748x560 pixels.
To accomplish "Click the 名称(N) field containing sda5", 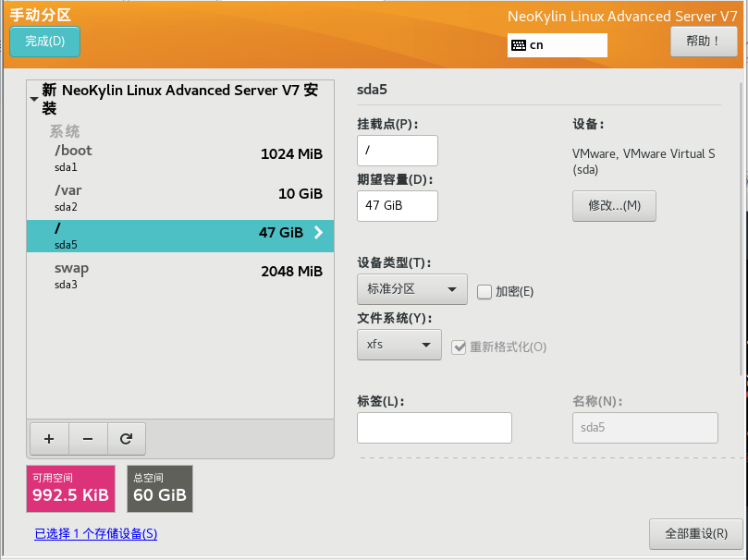I will [645, 428].
